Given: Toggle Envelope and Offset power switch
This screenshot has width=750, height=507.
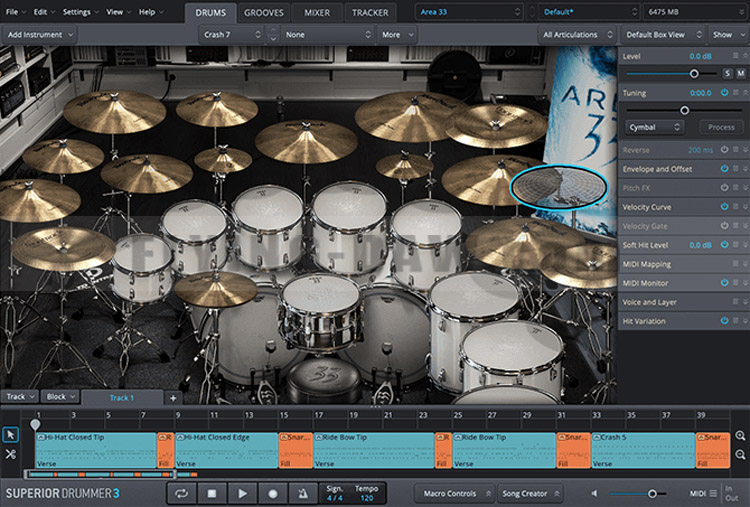Looking at the screenshot, I should click(x=724, y=169).
